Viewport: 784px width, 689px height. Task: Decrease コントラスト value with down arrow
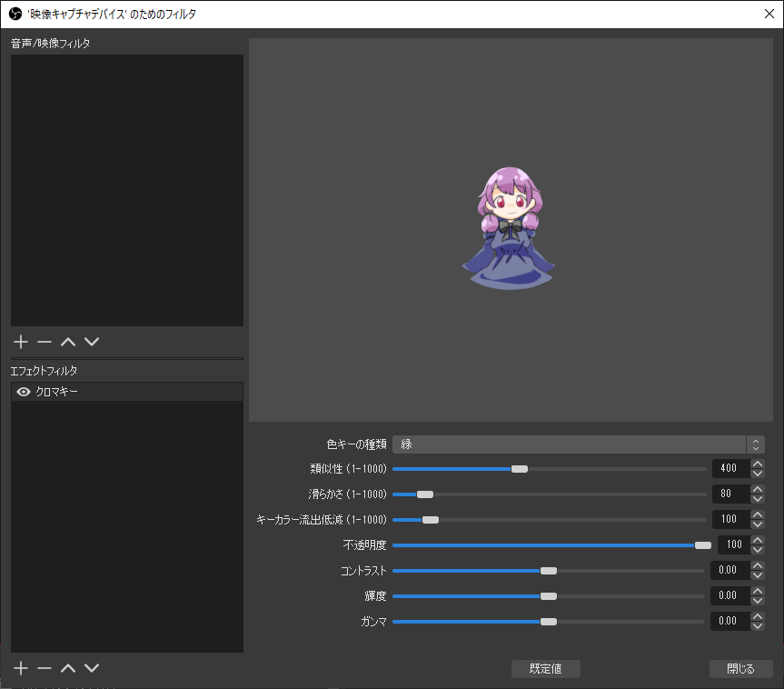tap(758, 575)
